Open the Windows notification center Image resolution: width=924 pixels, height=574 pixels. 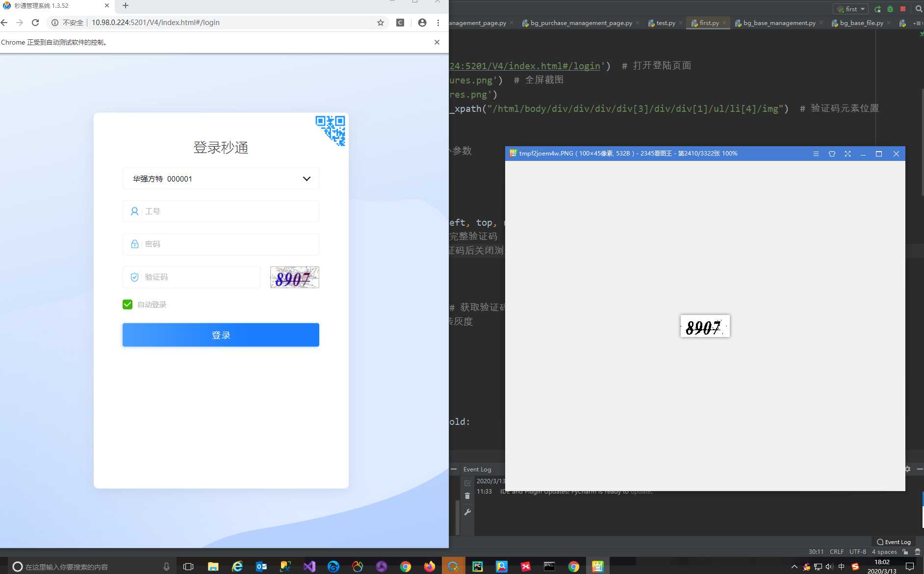click(x=910, y=567)
